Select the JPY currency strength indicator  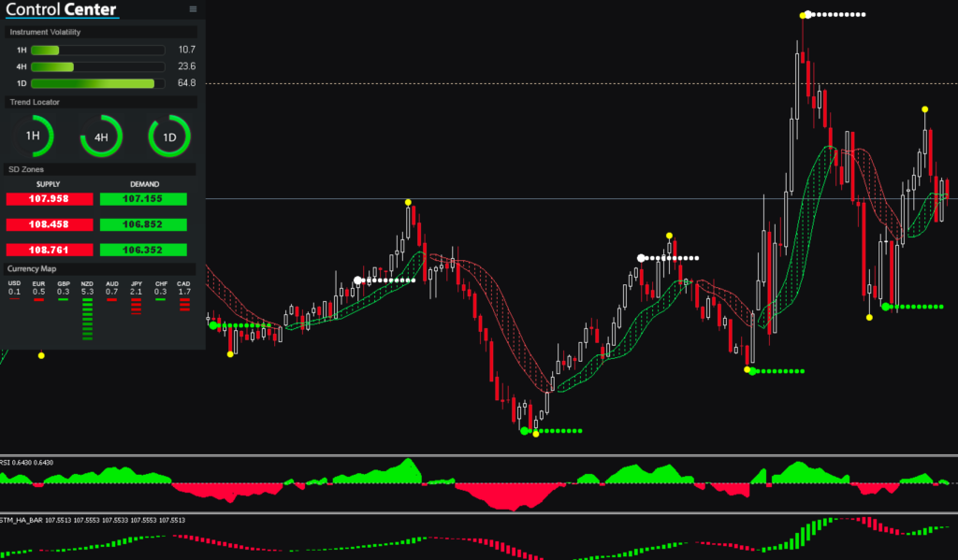coord(137,303)
